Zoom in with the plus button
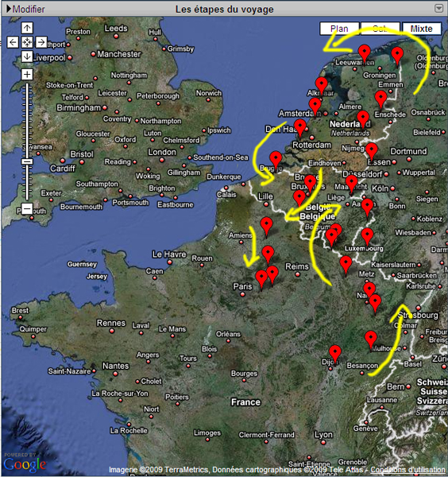Viewport: 448px width, 477px height. pos(27,74)
